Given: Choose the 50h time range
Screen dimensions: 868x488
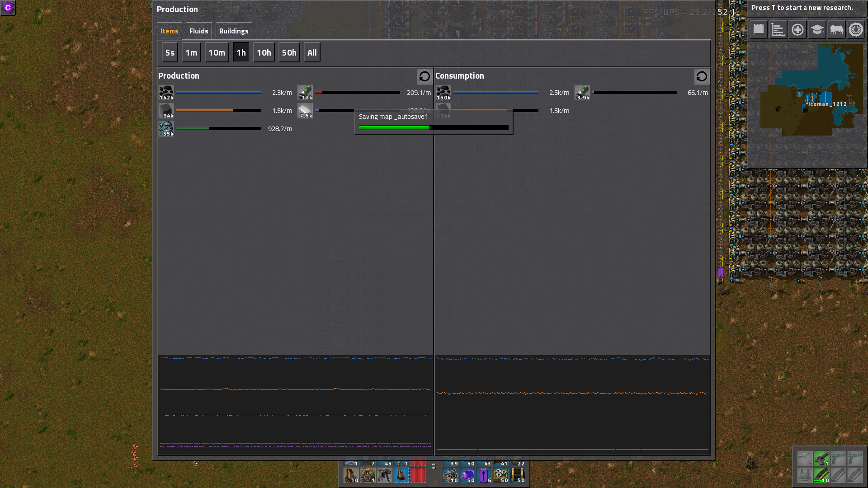Looking at the screenshot, I should tap(289, 52).
